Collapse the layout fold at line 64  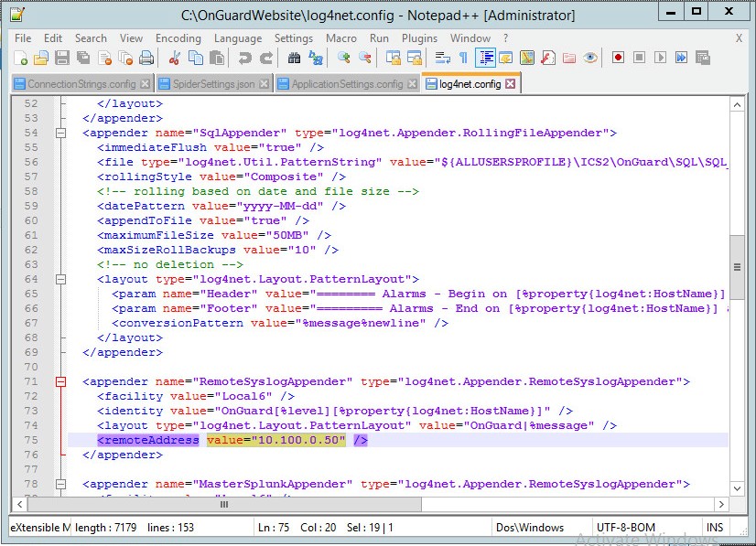tap(60, 279)
